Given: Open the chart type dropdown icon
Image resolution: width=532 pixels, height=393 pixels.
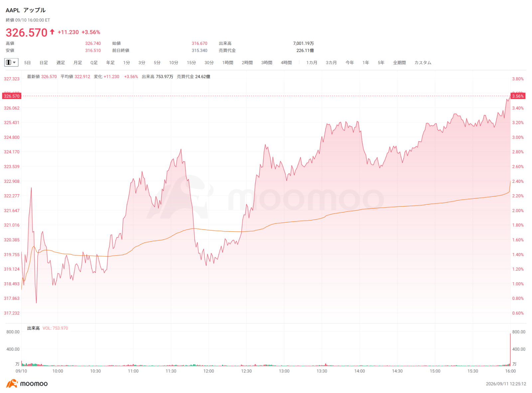Looking at the screenshot, I should coord(11,63).
